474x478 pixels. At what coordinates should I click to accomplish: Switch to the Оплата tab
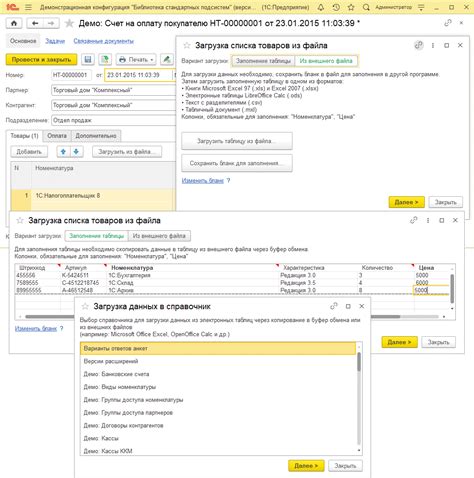57,136
